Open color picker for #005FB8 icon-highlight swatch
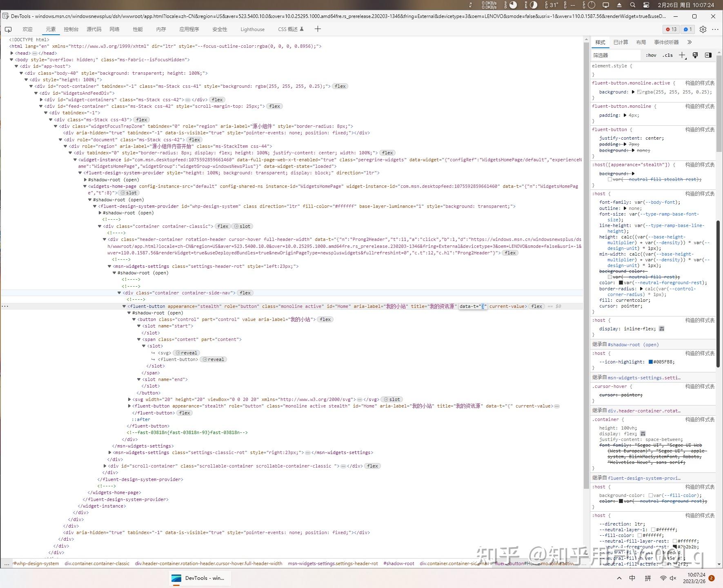This screenshot has height=588, width=723. click(651, 362)
